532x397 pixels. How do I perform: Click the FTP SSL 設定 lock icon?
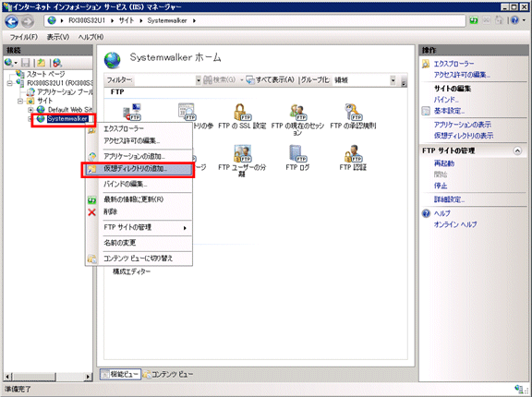click(242, 112)
